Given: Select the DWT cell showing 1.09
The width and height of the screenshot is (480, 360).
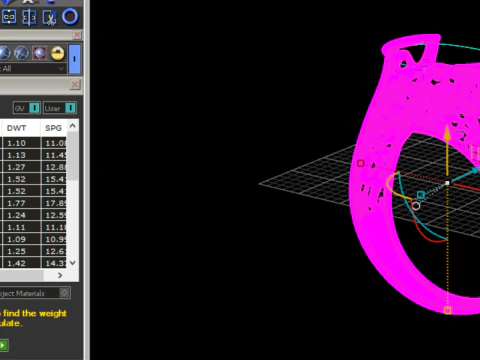Looking at the screenshot, I should click(21, 239).
